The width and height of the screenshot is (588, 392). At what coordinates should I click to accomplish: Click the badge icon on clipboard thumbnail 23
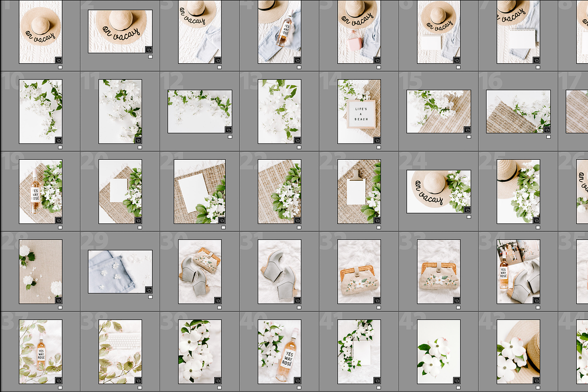coord(377,220)
